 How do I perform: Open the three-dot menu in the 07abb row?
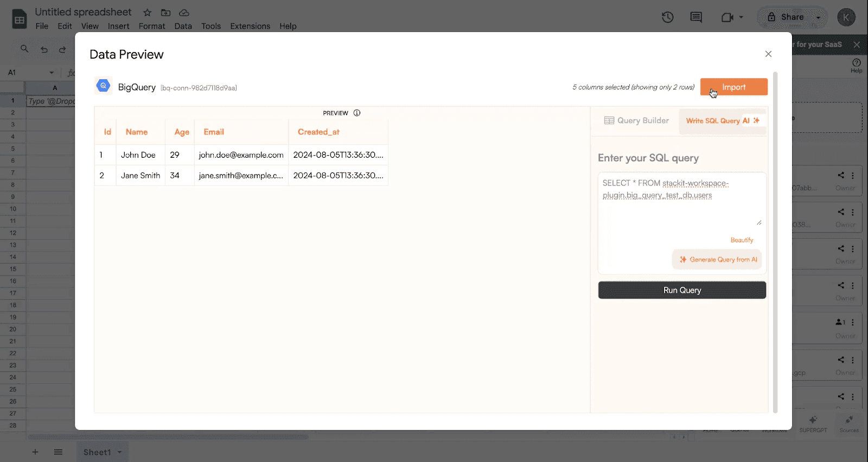pyautogui.click(x=853, y=176)
